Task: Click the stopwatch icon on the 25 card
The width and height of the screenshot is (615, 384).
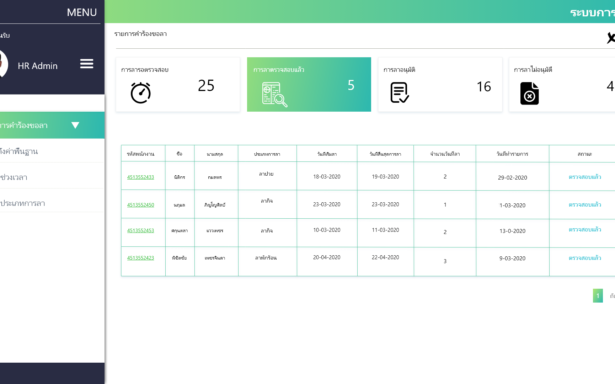Action: pos(140,93)
